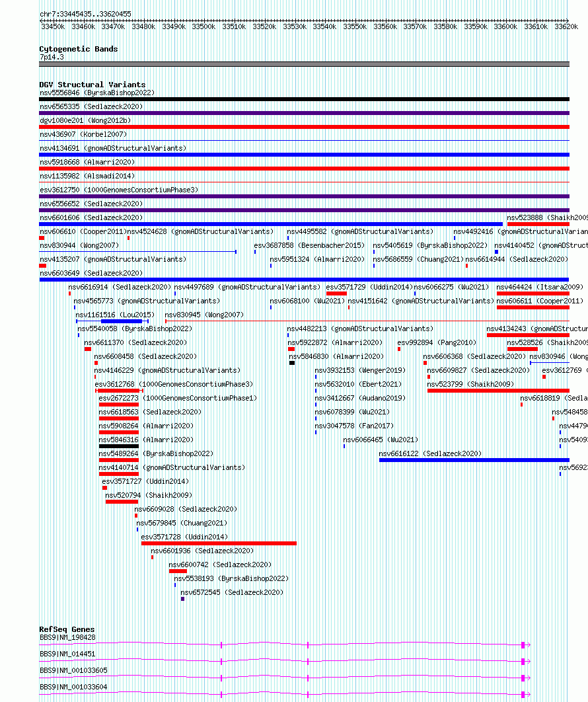Select the black marker under nsv5846830
Image resolution: width=588 pixels, height=702 pixels.
click(292, 363)
